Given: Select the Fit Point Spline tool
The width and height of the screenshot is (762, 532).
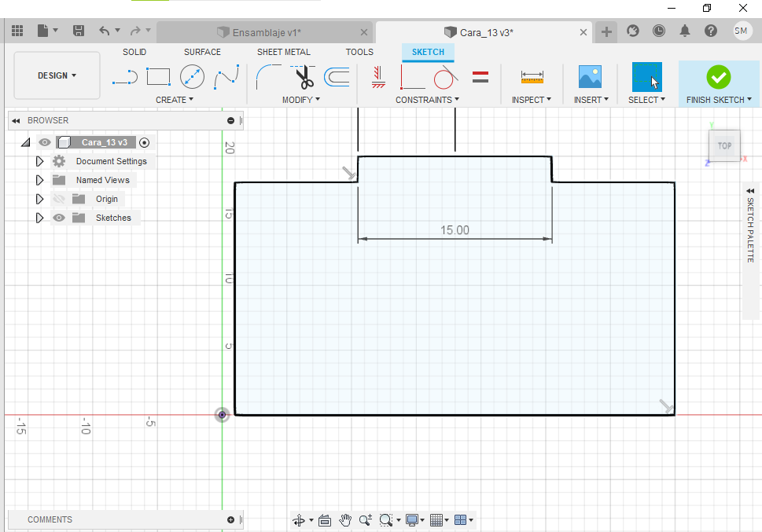Looking at the screenshot, I should point(226,77).
